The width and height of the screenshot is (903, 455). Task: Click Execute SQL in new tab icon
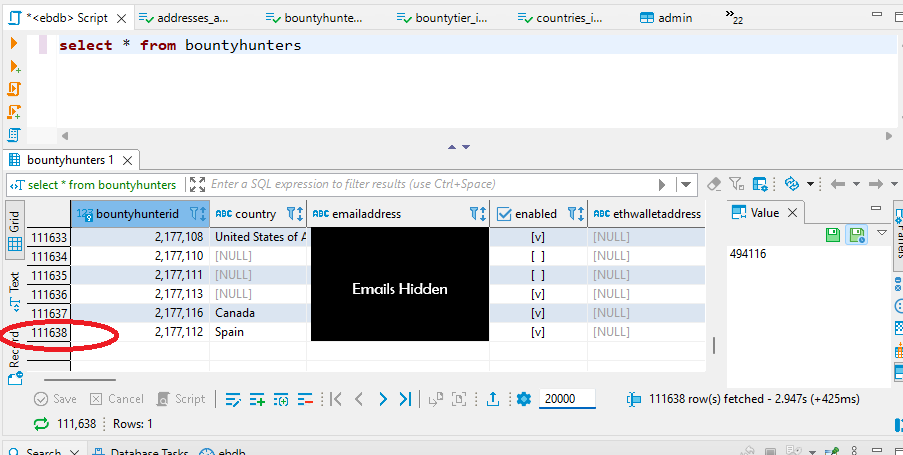point(15,66)
